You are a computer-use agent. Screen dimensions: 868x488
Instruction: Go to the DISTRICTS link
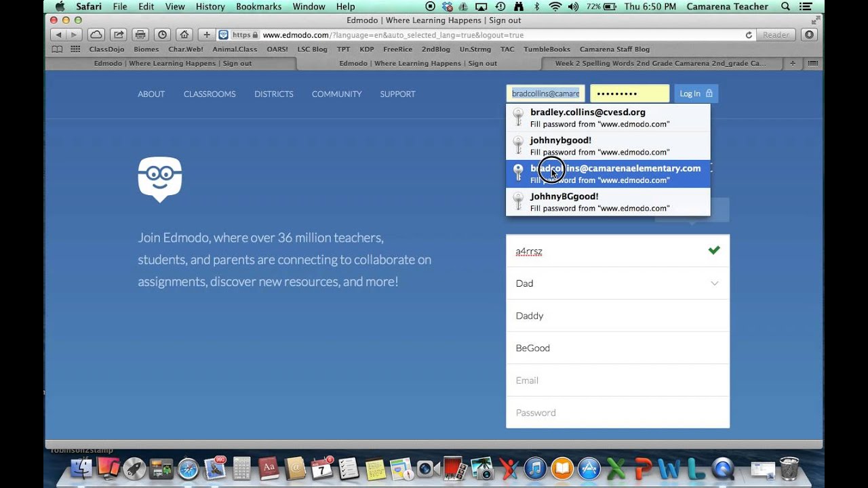click(274, 94)
